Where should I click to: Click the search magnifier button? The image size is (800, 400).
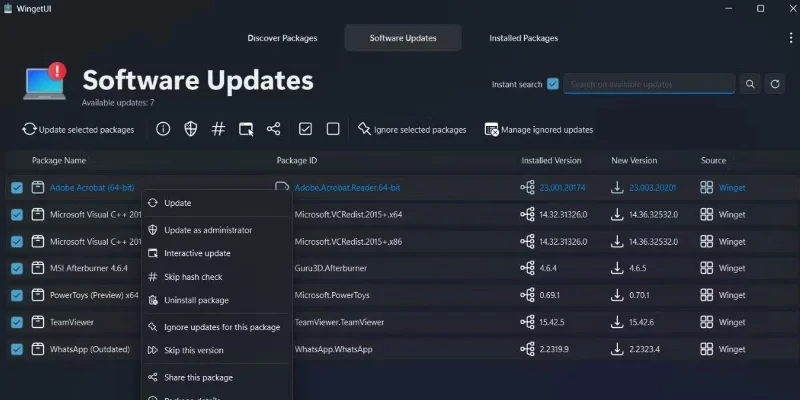point(750,84)
